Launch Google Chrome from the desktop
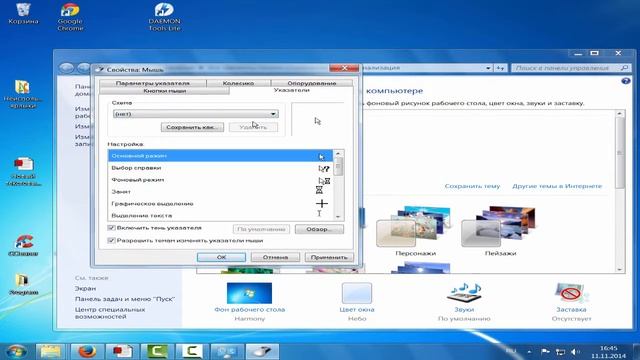Image resolution: width=640 pixels, height=360 pixels. coord(70,16)
